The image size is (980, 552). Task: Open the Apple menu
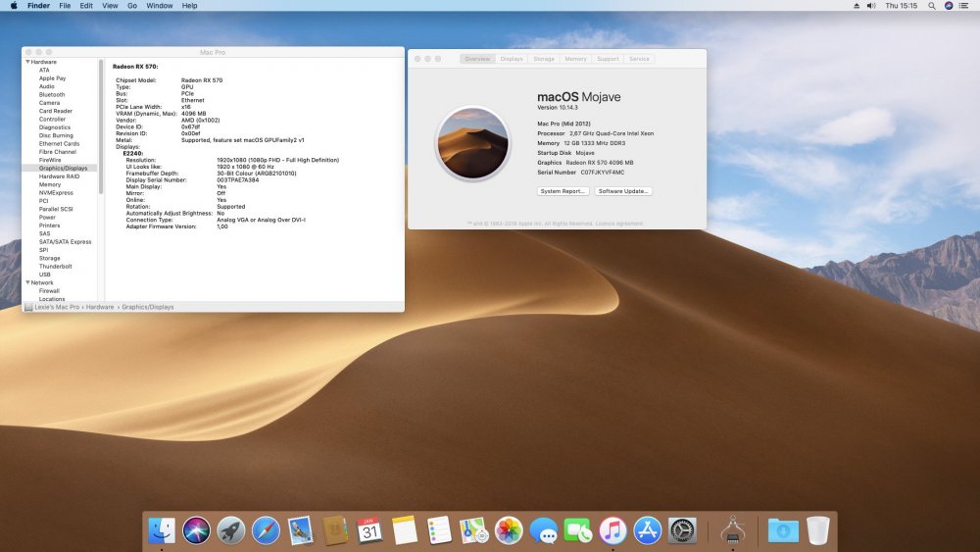[x=14, y=6]
